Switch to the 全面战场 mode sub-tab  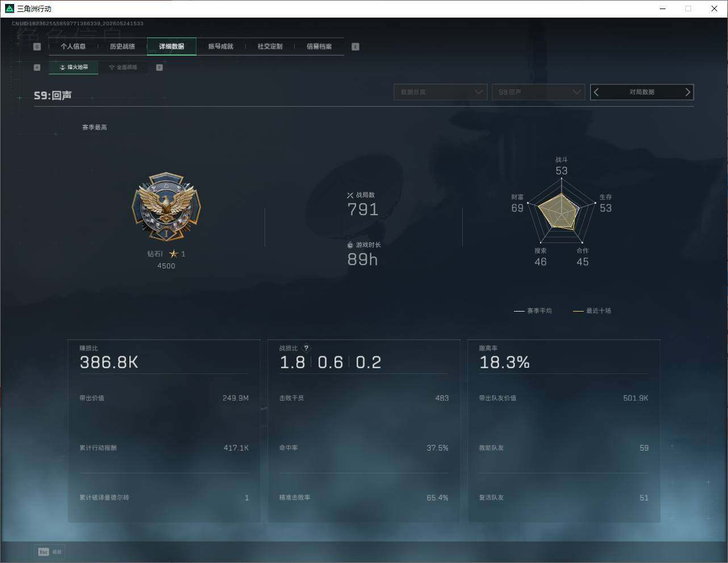click(x=123, y=67)
